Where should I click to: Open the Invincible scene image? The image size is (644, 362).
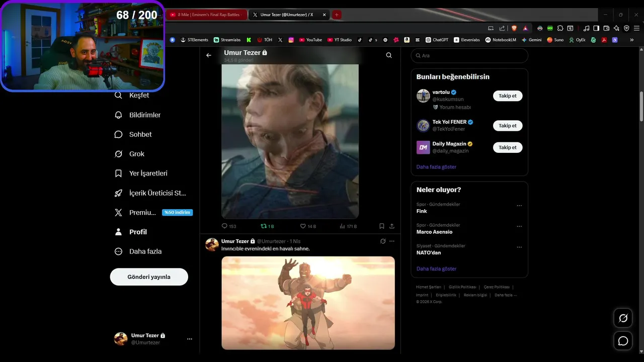308,303
